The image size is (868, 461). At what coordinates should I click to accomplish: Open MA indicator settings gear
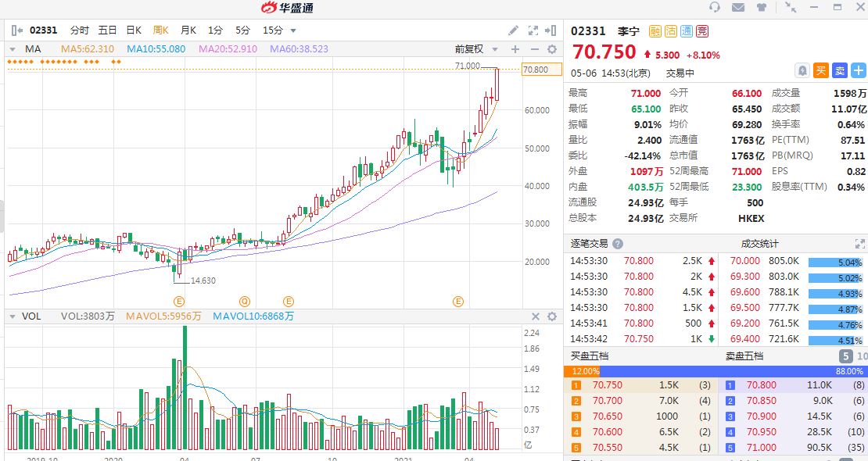coord(551,49)
